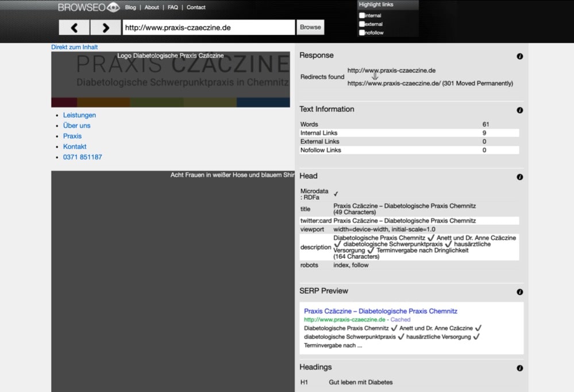Viewport: 574px width, 392px height.
Task: Go to the About page
Action: point(152,7)
